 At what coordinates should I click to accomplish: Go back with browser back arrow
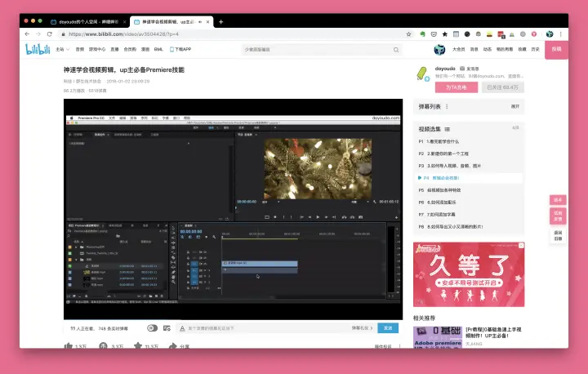click(x=27, y=34)
